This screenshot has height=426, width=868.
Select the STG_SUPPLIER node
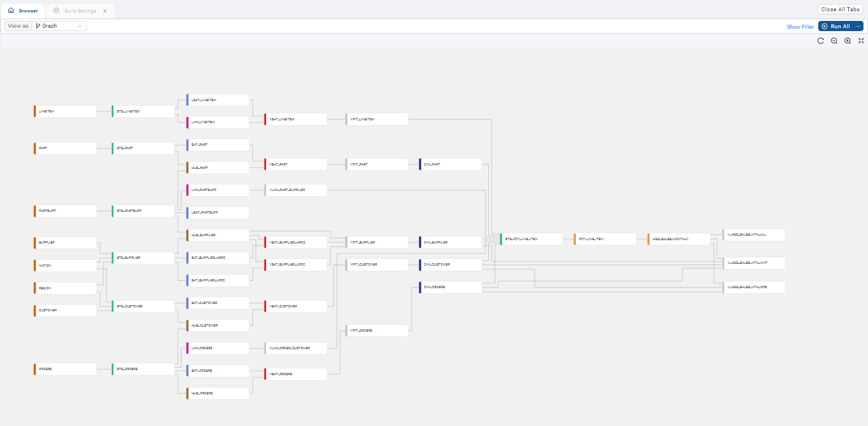tap(143, 258)
